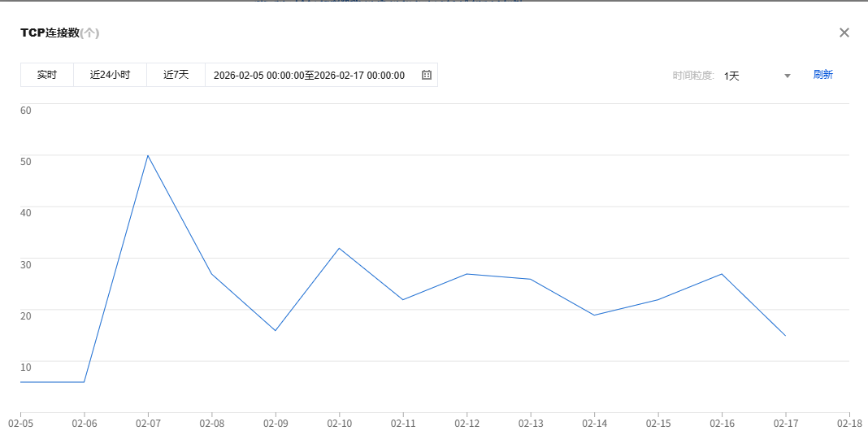Click the 刷新 refresh link
The image size is (868, 448).
pyautogui.click(x=822, y=75)
